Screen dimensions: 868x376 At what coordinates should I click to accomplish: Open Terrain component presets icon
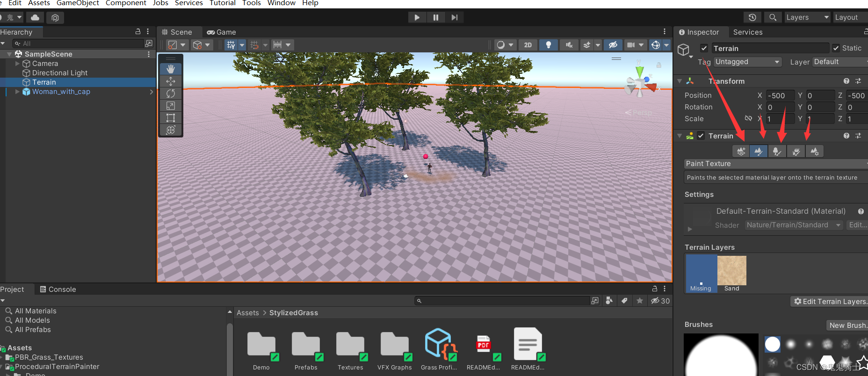[x=858, y=136]
